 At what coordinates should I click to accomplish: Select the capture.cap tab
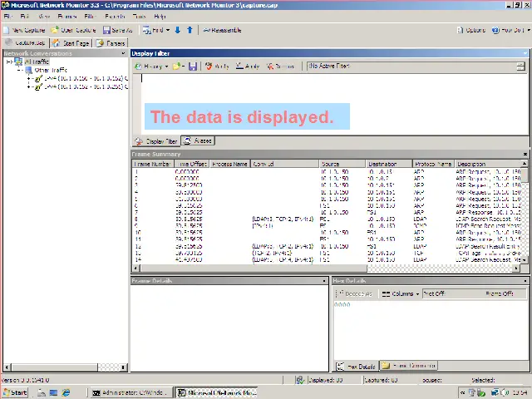26,42
